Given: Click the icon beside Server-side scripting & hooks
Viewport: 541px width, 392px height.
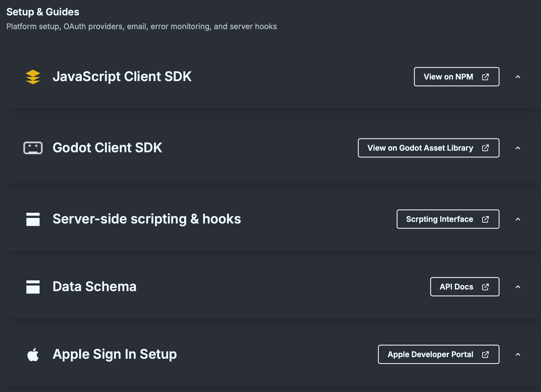Looking at the screenshot, I should [x=33, y=219].
